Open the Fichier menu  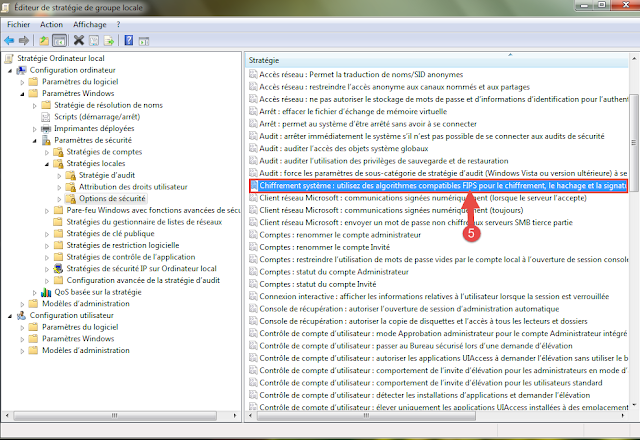coord(18,24)
